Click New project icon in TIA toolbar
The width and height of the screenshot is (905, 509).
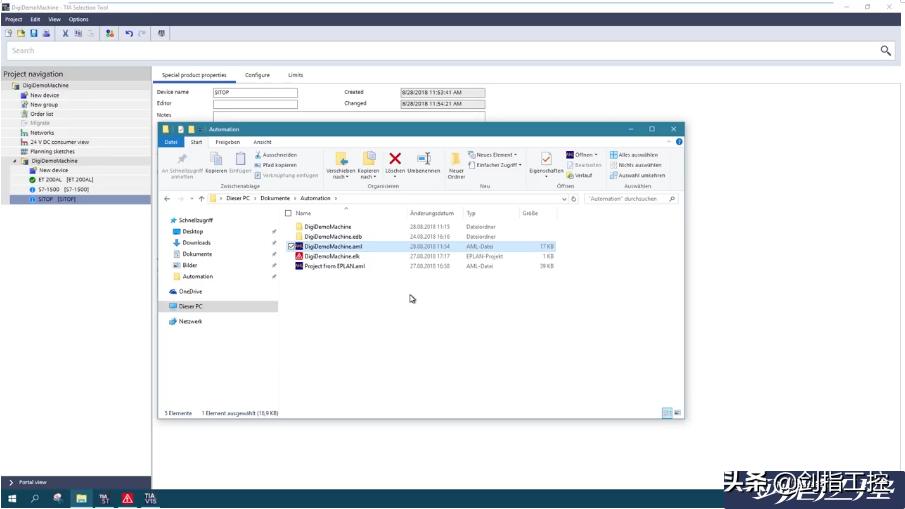[x=9, y=33]
